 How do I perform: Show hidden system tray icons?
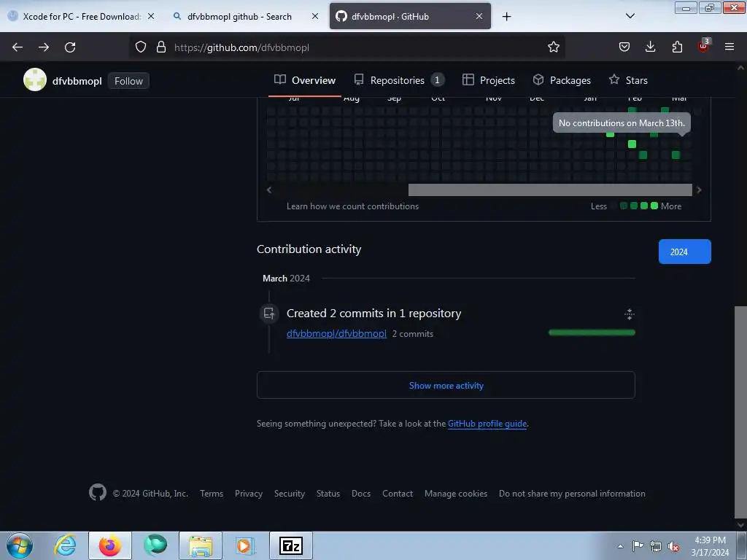tap(620, 546)
